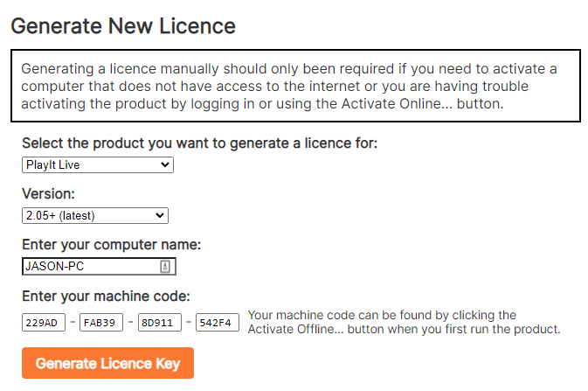Click 'Your machine code can be found' hint

click(382, 315)
